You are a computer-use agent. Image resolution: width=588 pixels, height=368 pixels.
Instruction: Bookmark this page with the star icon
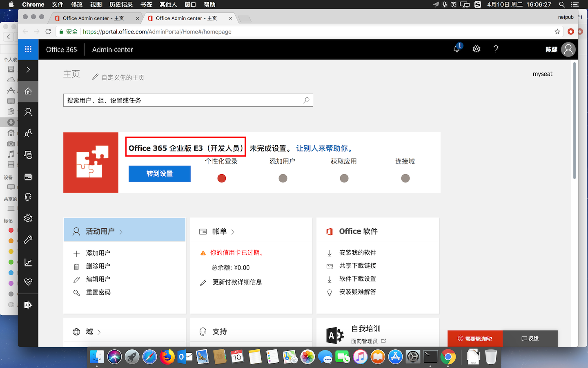(x=557, y=31)
